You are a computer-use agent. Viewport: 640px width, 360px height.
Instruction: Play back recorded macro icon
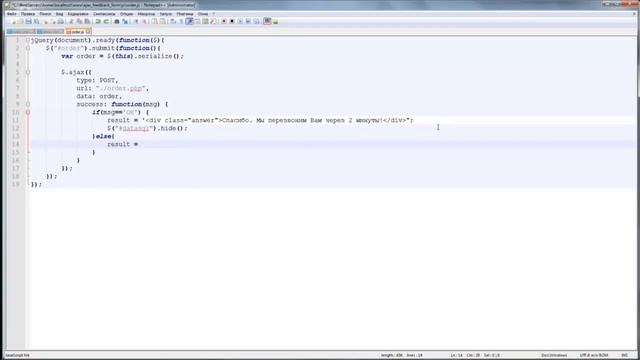pyautogui.click(x=240, y=21)
